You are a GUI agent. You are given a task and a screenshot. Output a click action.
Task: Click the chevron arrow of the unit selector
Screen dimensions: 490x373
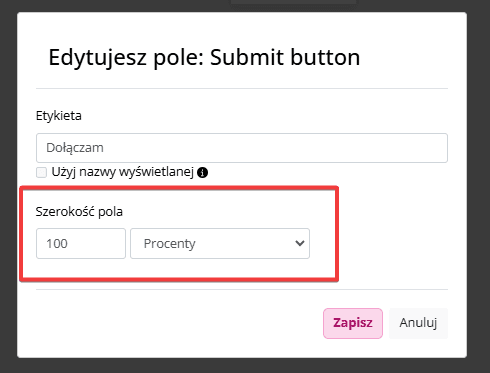pos(300,243)
